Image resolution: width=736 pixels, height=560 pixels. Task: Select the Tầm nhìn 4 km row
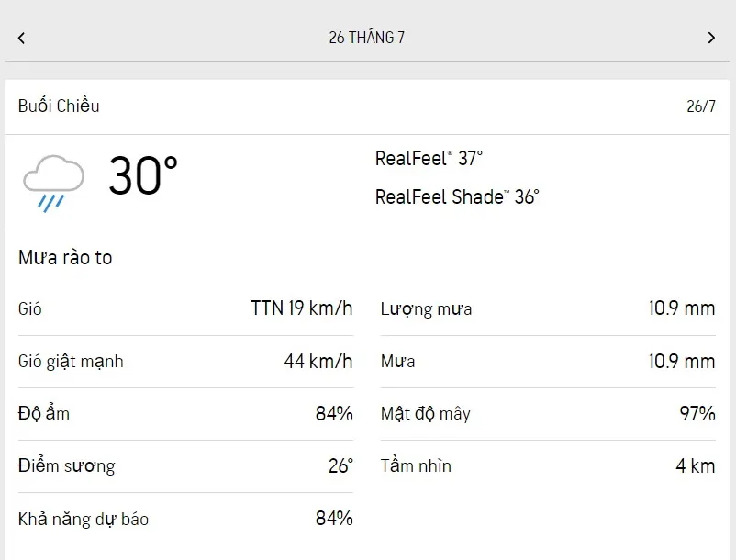(548, 466)
